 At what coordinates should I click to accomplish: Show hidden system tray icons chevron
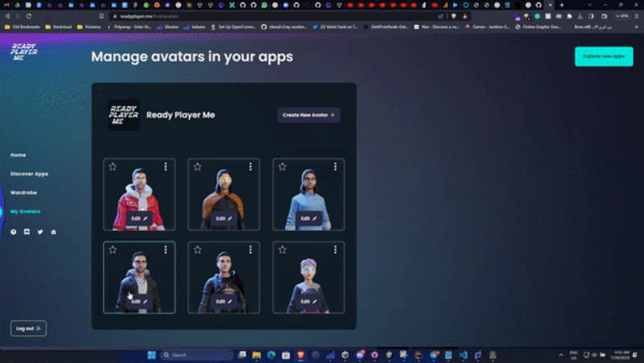tap(561, 355)
